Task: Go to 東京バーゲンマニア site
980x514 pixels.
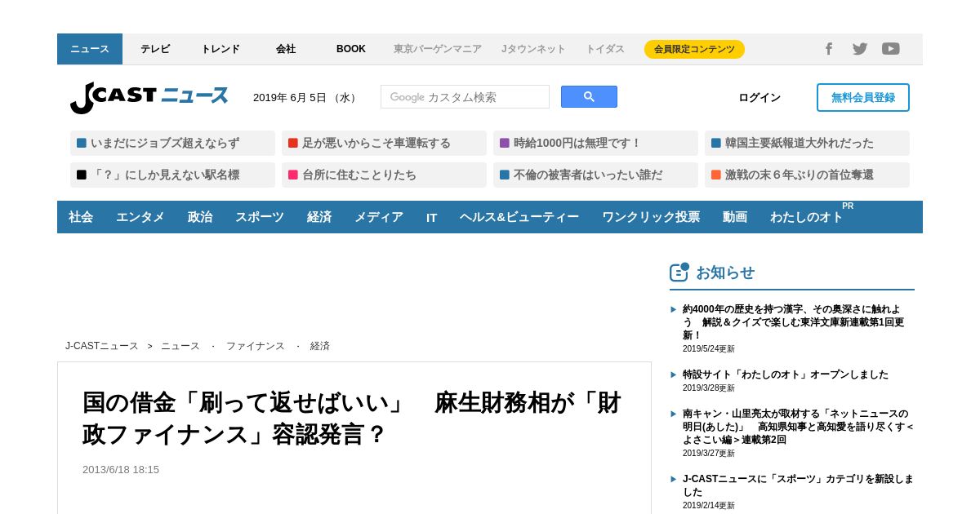Action: (x=438, y=49)
